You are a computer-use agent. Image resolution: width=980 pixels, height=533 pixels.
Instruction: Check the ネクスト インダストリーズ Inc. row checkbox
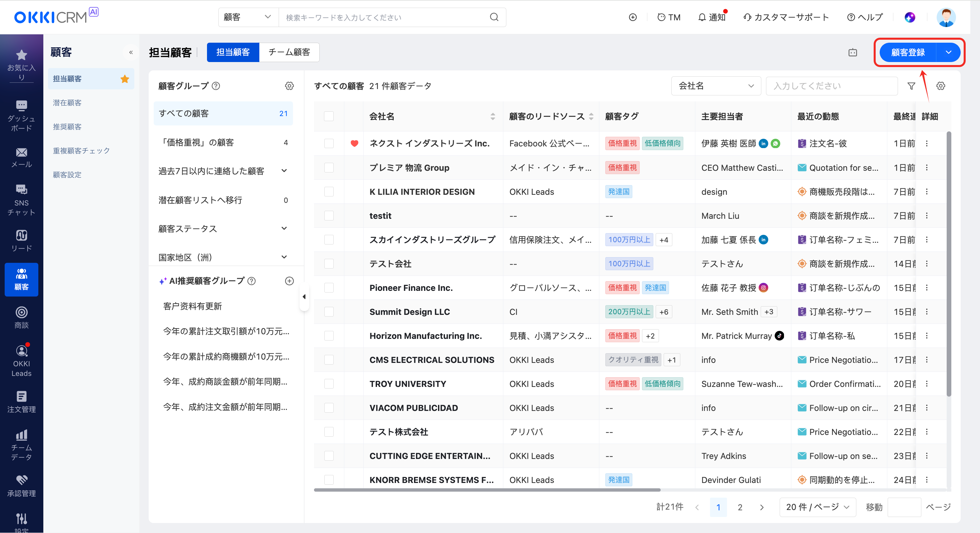point(329,143)
